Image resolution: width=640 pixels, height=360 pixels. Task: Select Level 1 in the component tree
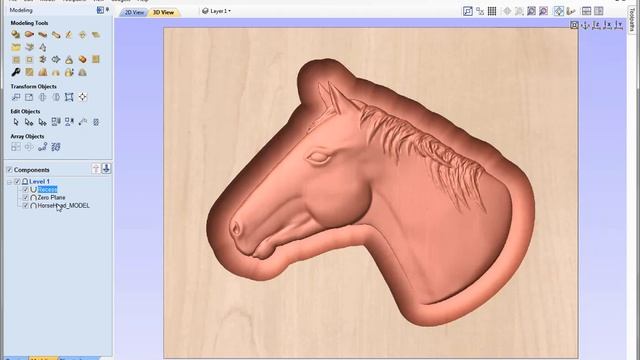click(40, 181)
